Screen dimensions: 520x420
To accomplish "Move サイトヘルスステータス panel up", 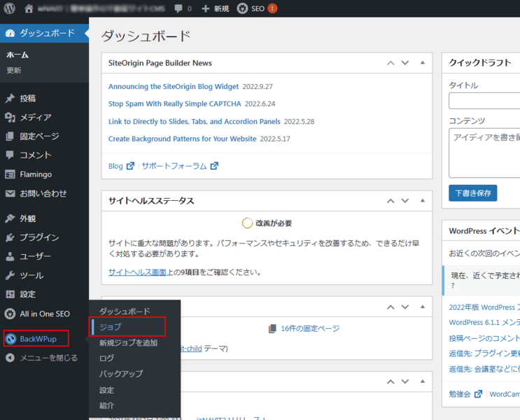I will point(391,201).
